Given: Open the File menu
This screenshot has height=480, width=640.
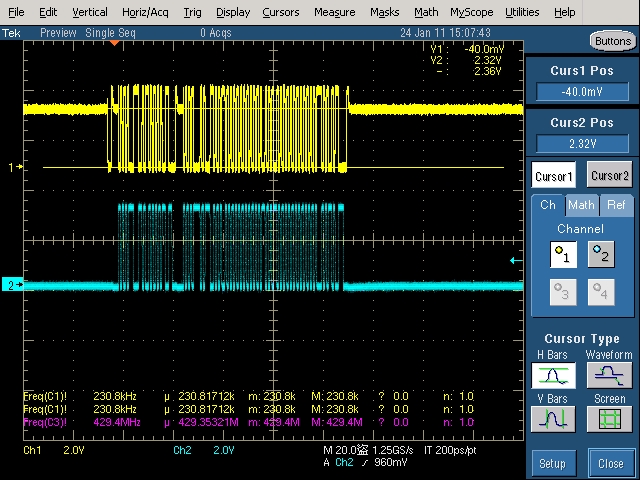Looking at the screenshot, I should point(16,12).
